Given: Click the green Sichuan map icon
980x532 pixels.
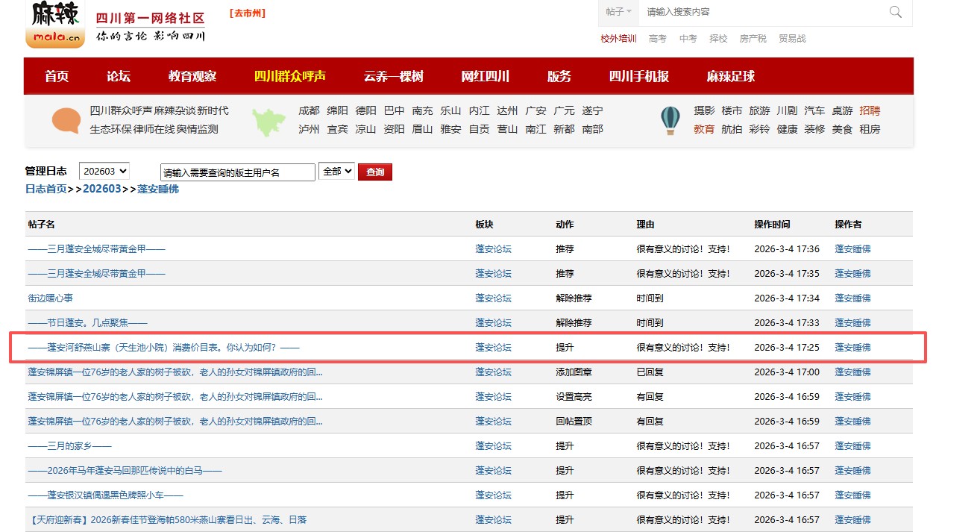Looking at the screenshot, I should pos(269,121).
